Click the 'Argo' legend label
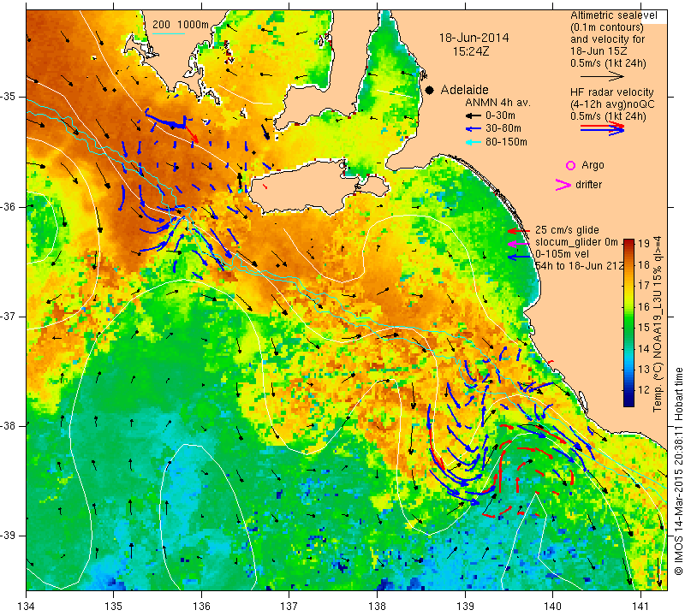The height and width of the screenshot is (616, 685). point(593,165)
